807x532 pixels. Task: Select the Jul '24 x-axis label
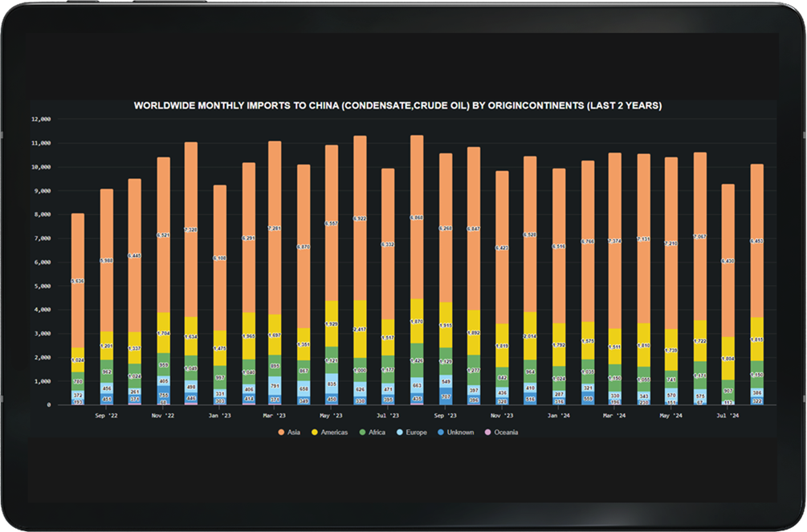(x=727, y=416)
